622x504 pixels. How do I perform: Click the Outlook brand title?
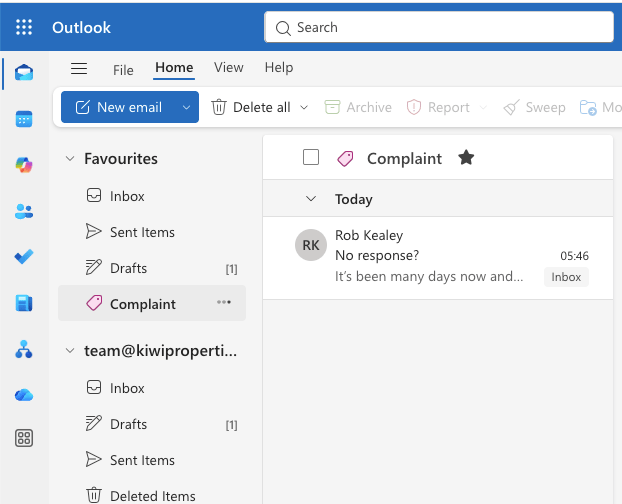tap(81, 27)
